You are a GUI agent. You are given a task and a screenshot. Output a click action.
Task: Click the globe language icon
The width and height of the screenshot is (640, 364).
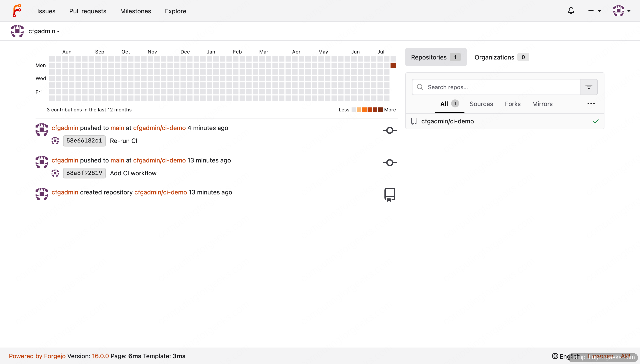pos(555,356)
